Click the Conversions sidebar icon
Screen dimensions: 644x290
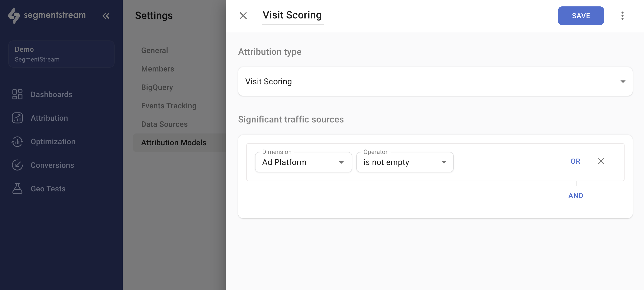(x=17, y=165)
